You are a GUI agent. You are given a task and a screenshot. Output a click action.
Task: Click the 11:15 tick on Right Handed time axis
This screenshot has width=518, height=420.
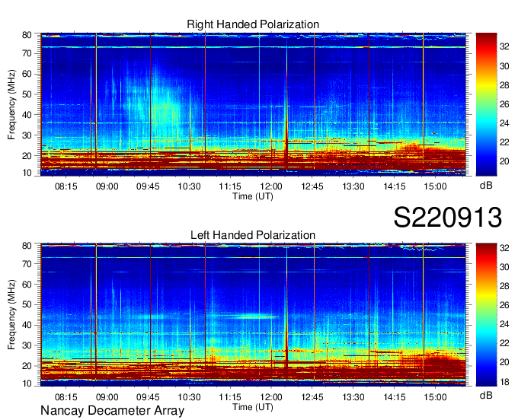point(230,186)
